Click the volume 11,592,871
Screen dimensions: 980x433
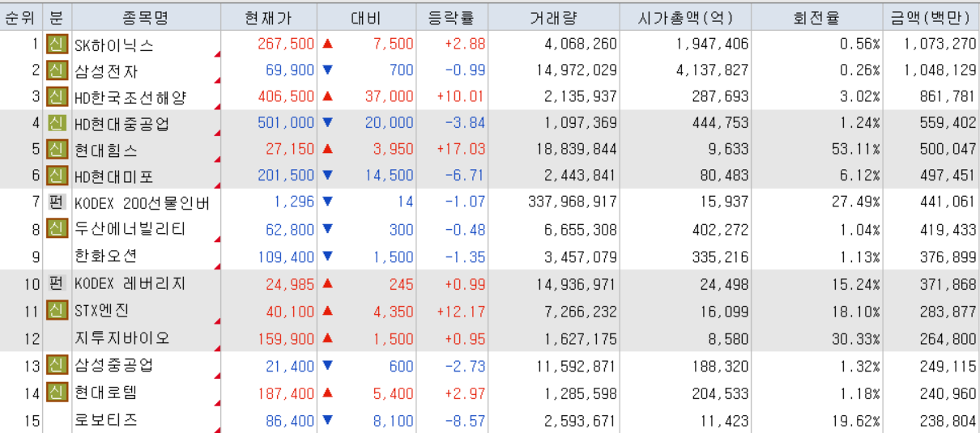coord(576,366)
